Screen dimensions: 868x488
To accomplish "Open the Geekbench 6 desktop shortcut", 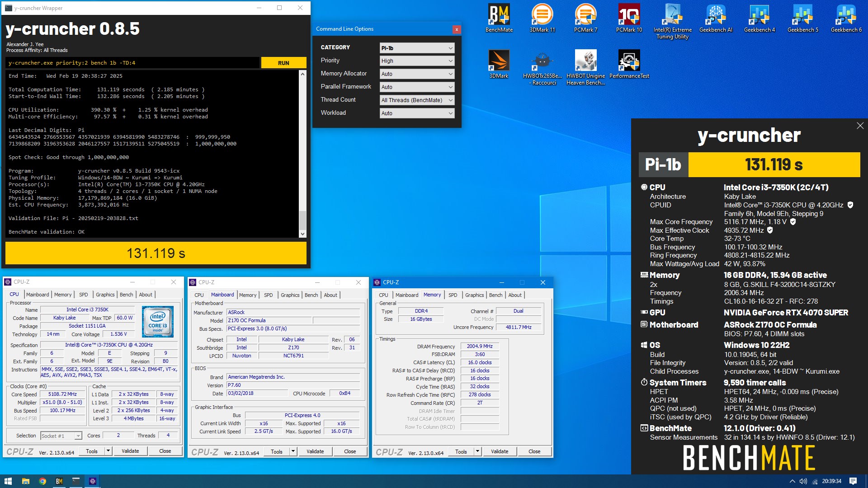I will (x=846, y=18).
